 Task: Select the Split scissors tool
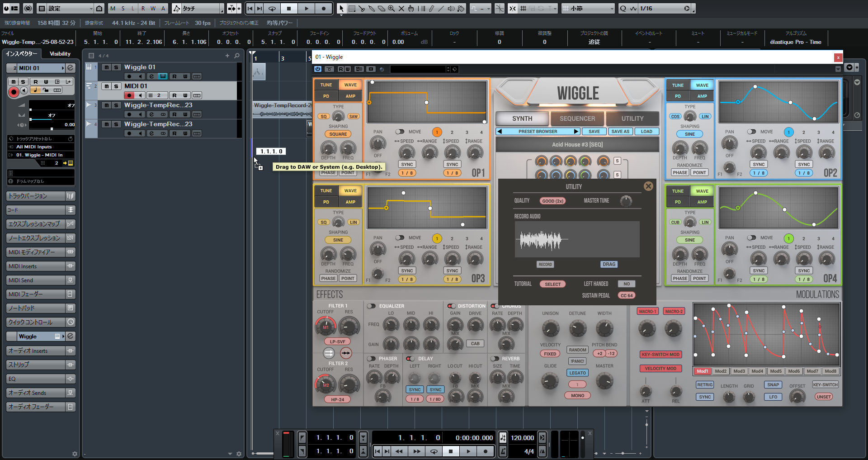(362, 8)
